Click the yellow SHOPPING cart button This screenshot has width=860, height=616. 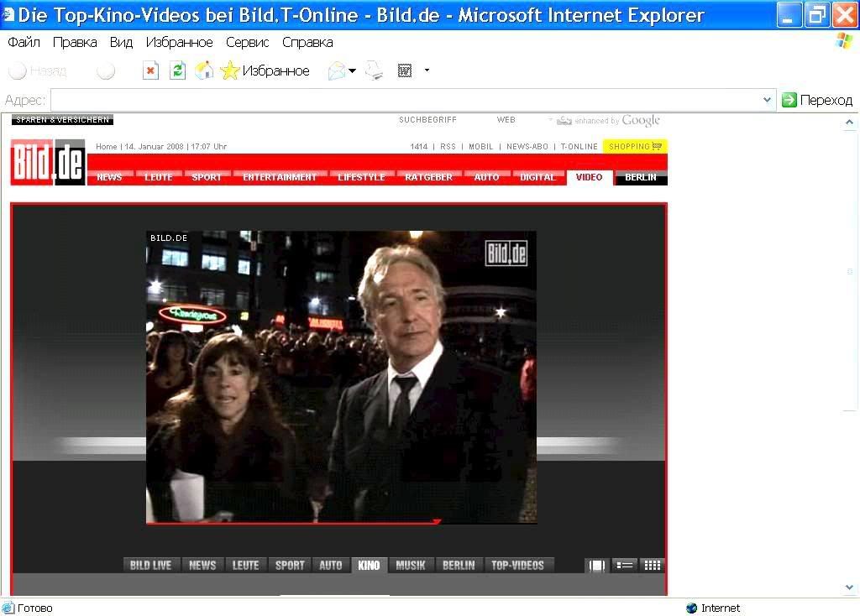(x=635, y=146)
